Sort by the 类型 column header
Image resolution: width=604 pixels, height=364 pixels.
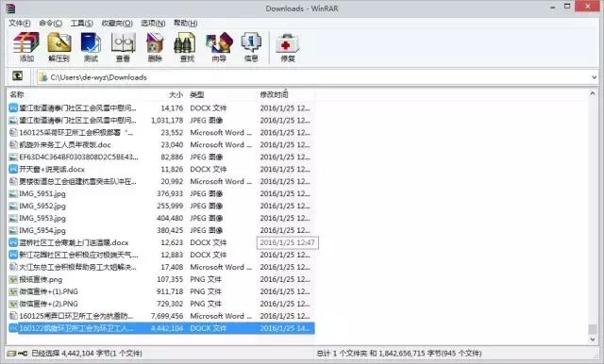197,94
